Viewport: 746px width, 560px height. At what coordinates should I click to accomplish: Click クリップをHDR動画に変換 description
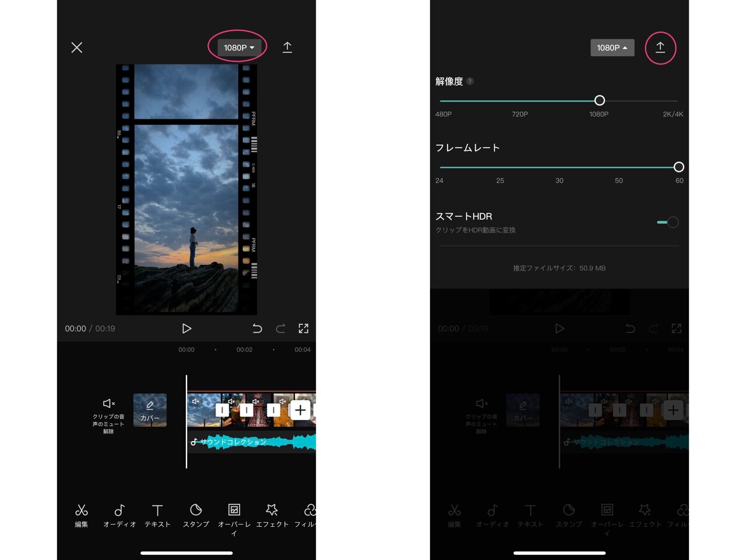tap(476, 230)
